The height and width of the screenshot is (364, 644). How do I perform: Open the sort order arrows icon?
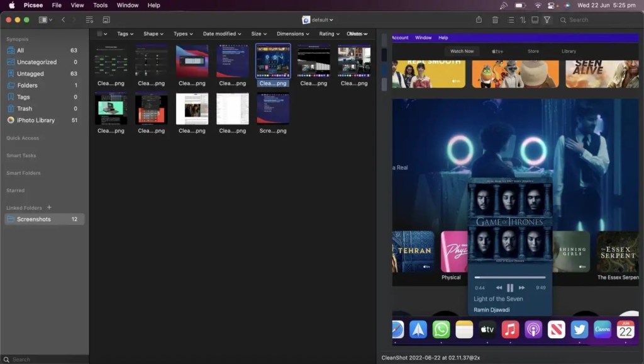click(x=523, y=20)
